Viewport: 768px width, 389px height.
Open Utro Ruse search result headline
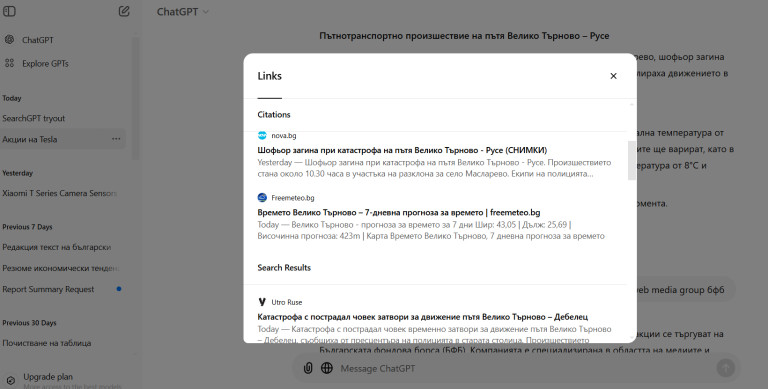[423, 316]
